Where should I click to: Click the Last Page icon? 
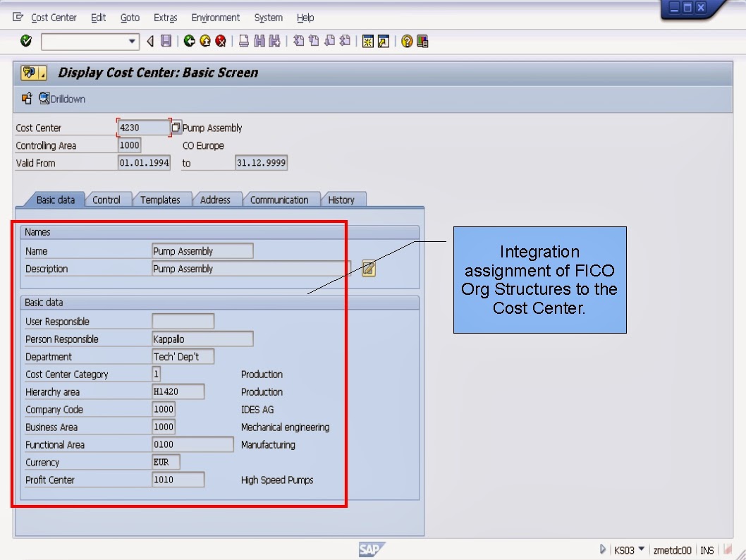point(346,42)
